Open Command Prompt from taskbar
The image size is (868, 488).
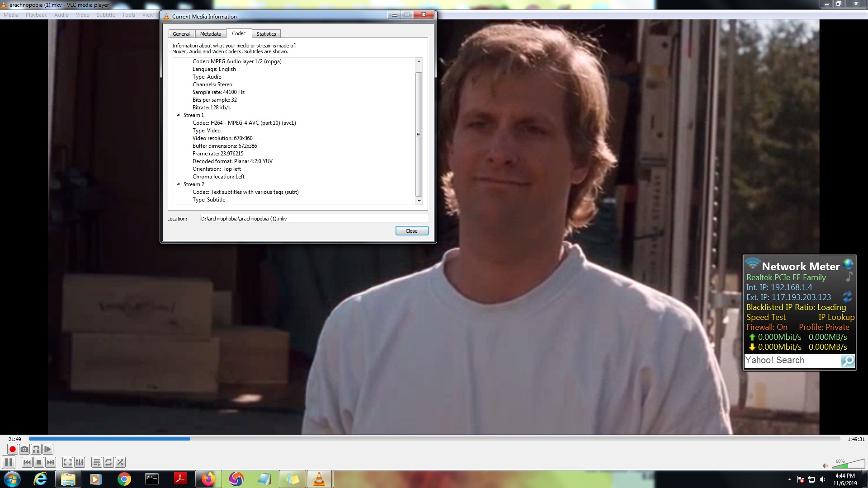[x=152, y=479]
